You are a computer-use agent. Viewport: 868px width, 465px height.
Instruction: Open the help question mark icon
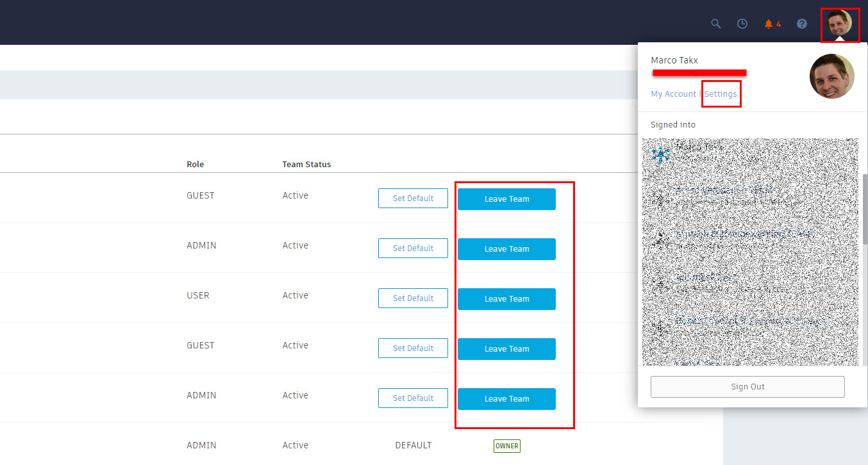(x=801, y=24)
